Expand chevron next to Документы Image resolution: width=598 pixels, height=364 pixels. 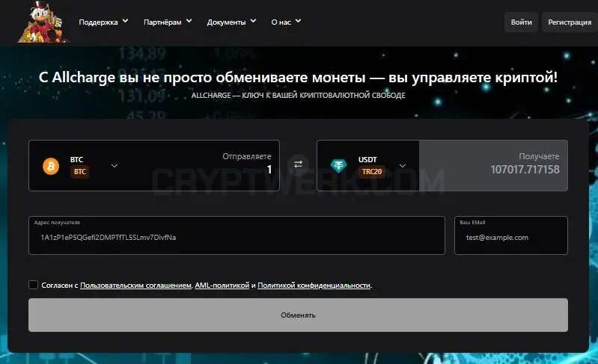[x=253, y=21]
